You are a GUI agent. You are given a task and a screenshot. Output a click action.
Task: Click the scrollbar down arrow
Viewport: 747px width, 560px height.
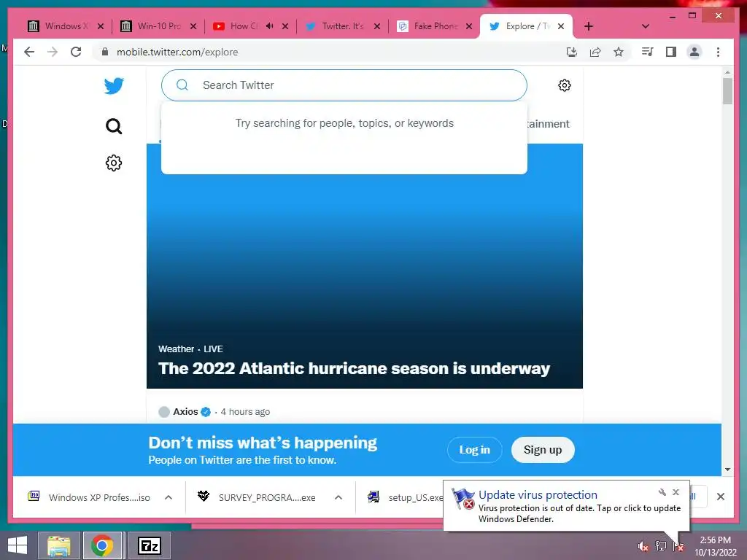(727, 470)
